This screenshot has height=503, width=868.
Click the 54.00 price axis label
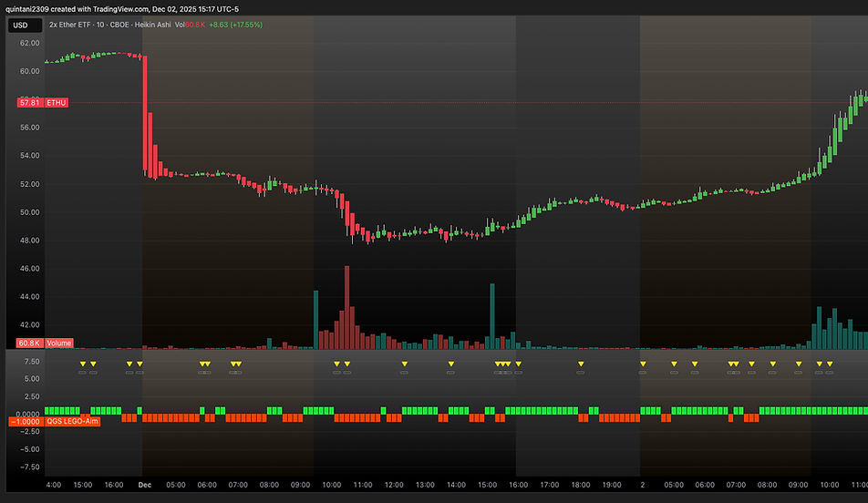coord(30,156)
